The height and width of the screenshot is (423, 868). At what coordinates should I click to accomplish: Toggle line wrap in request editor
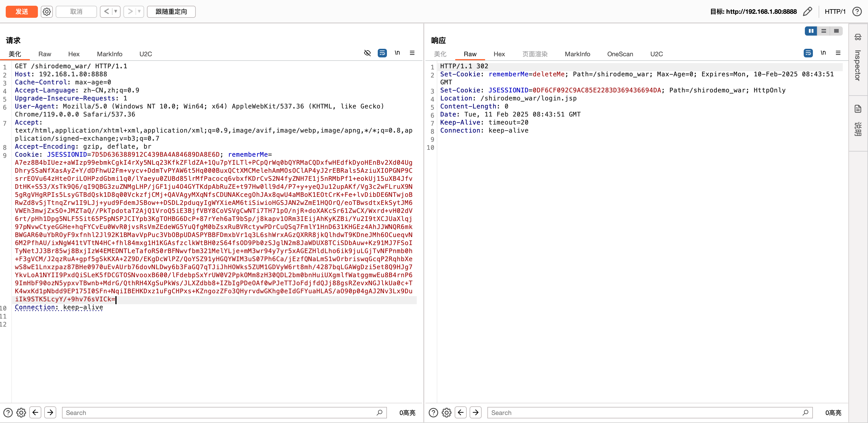tap(382, 53)
